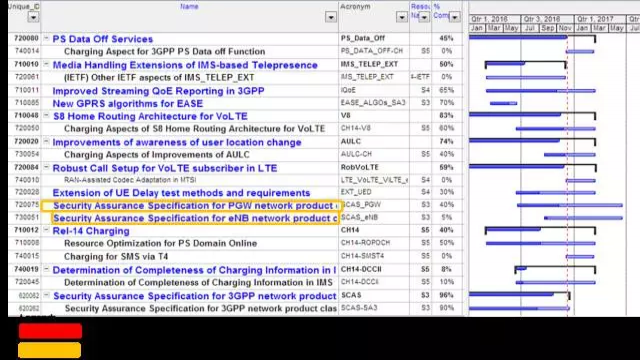Collapse Improvements of awareness of user location change

tap(46, 142)
